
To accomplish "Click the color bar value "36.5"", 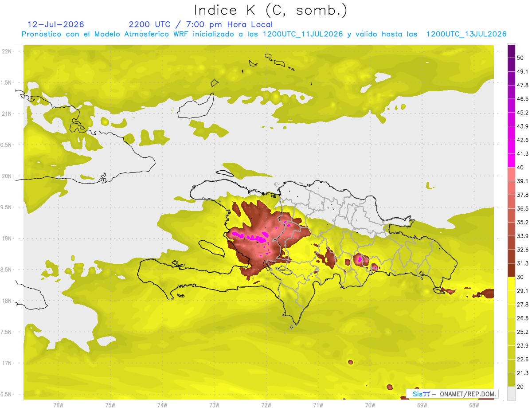I will click(x=523, y=208).
